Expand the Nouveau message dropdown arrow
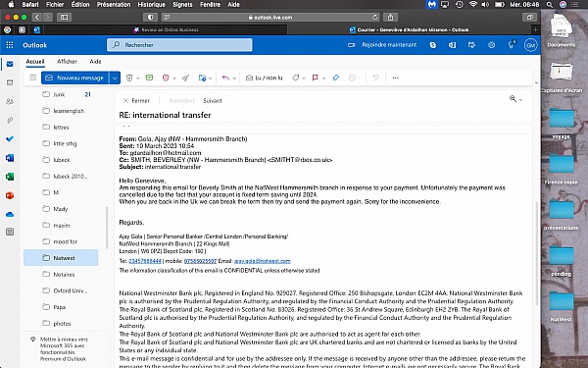Screen dimensions: 588x368 point(115,78)
